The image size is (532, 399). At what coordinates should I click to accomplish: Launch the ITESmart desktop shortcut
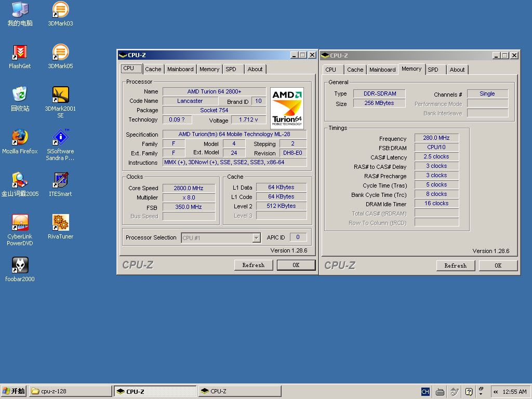[60, 184]
